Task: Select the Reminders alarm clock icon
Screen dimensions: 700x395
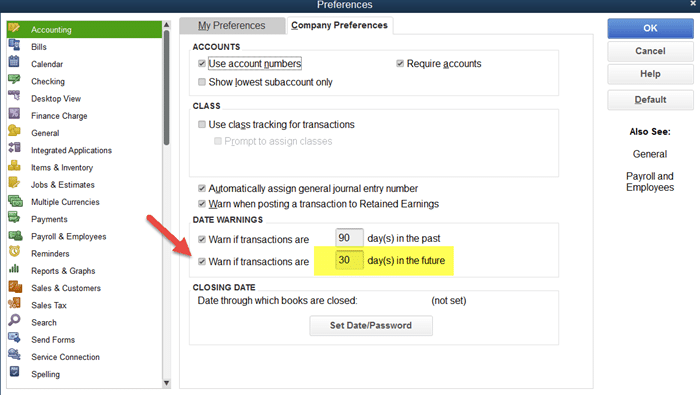Action: click(x=14, y=252)
